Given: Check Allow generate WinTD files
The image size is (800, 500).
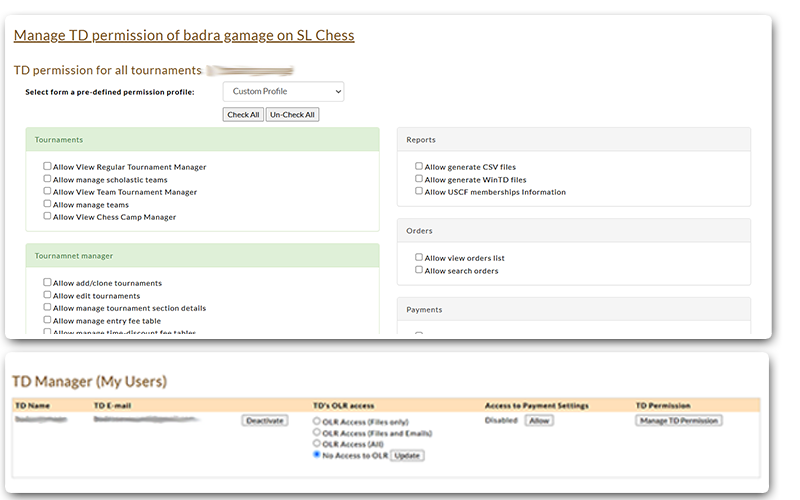Looking at the screenshot, I should click(x=419, y=179).
